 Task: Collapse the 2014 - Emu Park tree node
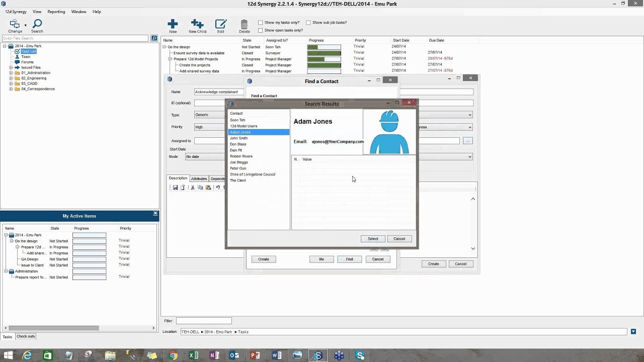click(x=5, y=46)
